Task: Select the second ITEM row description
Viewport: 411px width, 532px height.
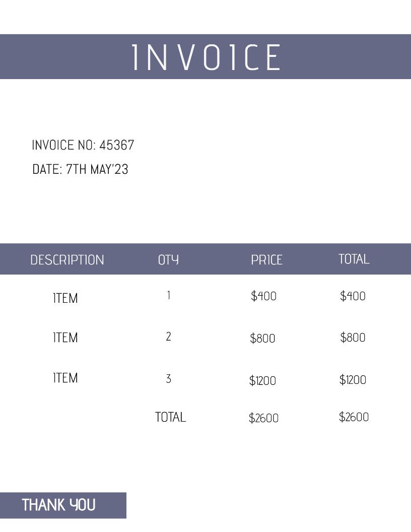Action: point(65,338)
